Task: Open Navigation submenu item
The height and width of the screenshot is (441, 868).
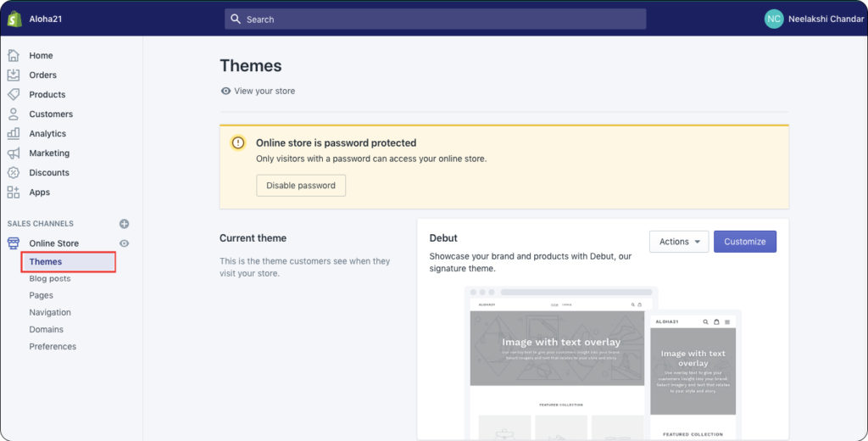Action: pos(50,312)
